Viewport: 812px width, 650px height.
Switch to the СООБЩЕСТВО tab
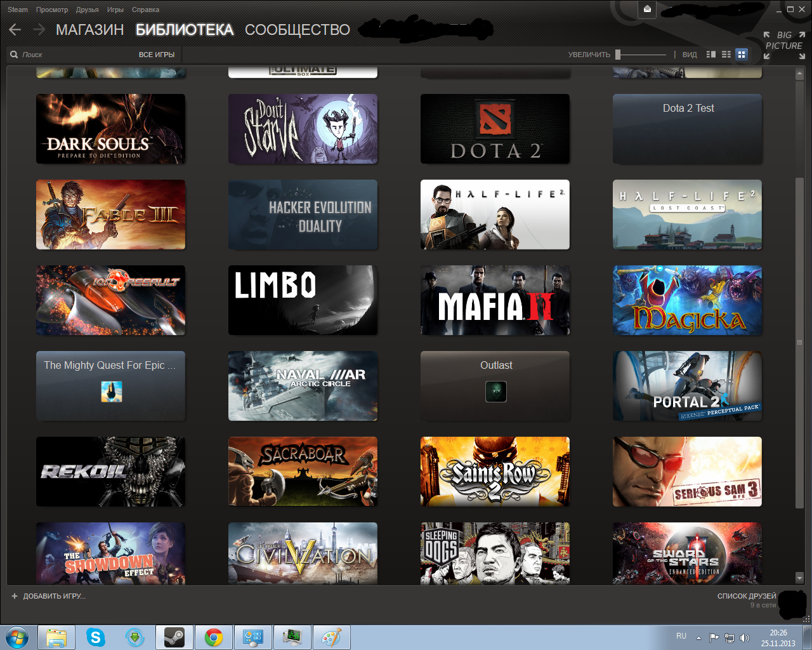298,30
